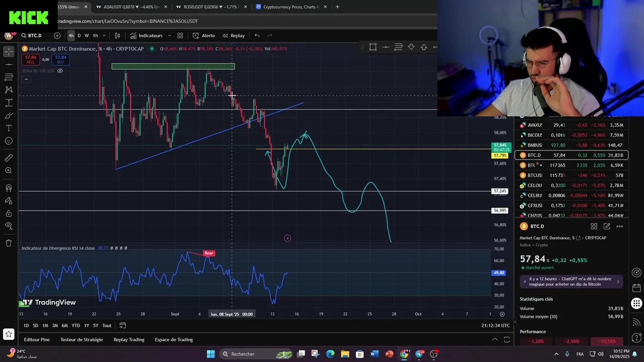The width and height of the screenshot is (644, 362).
Task: Click the taskbar Rechercher search box
Action: (x=257, y=354)
